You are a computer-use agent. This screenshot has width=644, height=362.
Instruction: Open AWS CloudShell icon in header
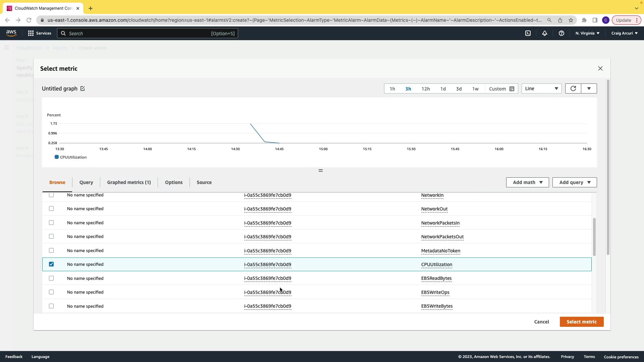pyautogui.click(x=528, y=33)
